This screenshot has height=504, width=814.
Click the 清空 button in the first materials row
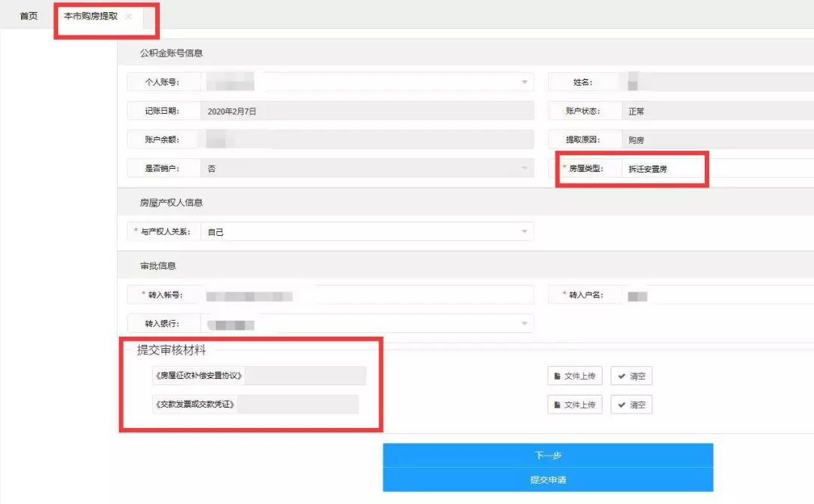pyautogui.click(x=631, y=375)
